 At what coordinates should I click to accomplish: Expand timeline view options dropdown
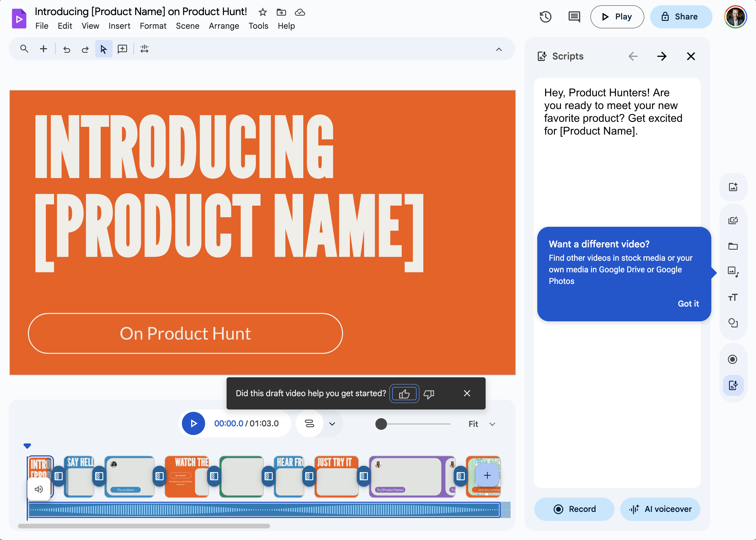click(x=332, y=424)
